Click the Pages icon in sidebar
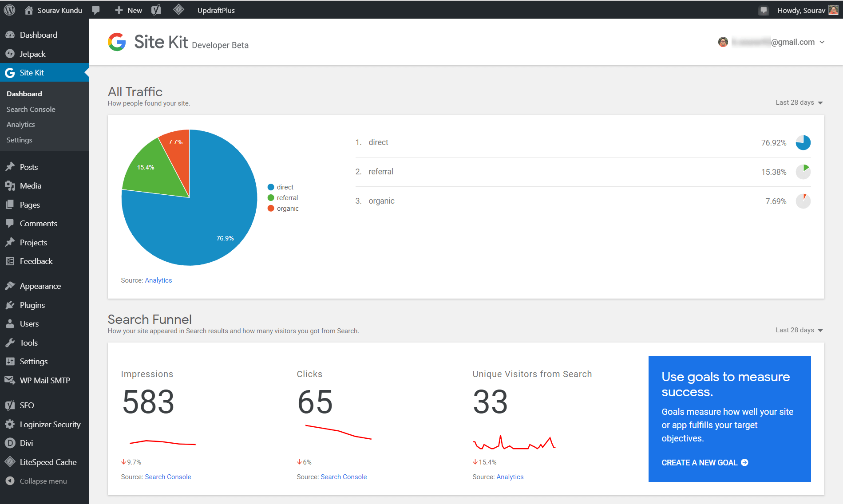This screenshot has height=504, width=843. tap(10, 205)
